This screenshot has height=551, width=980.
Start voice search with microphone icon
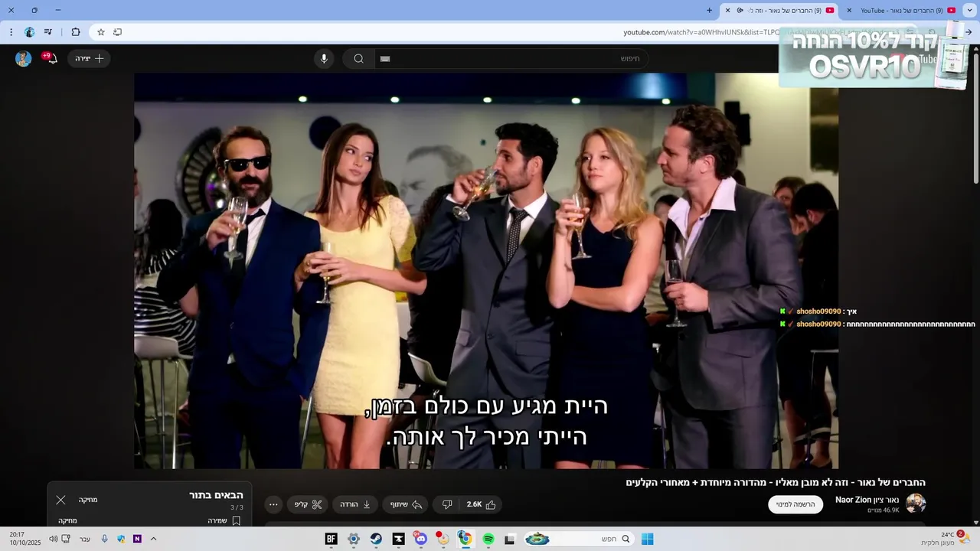(x=324, y=58)
